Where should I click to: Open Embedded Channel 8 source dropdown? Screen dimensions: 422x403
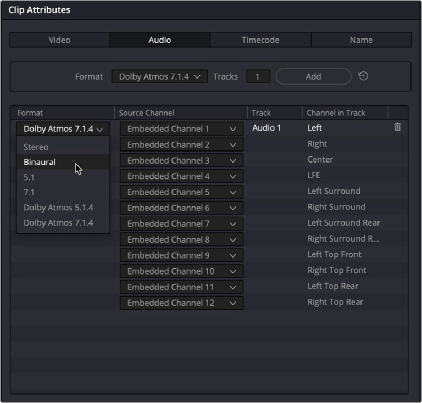(x=182, y=240)
